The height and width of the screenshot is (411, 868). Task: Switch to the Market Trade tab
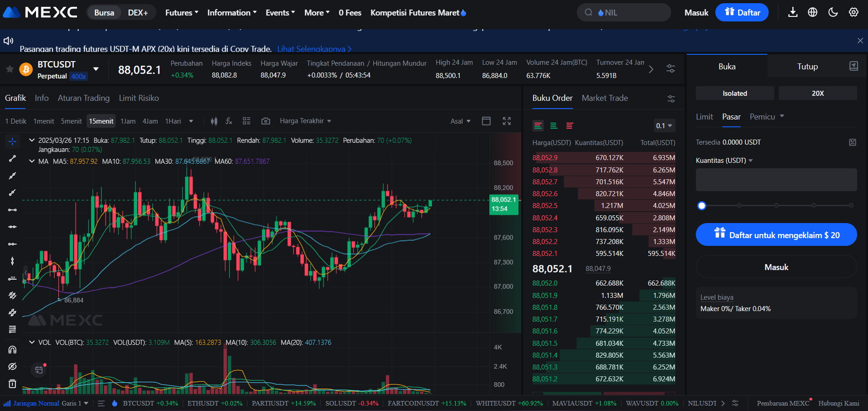pyautogui.click(x=605, y=98)
